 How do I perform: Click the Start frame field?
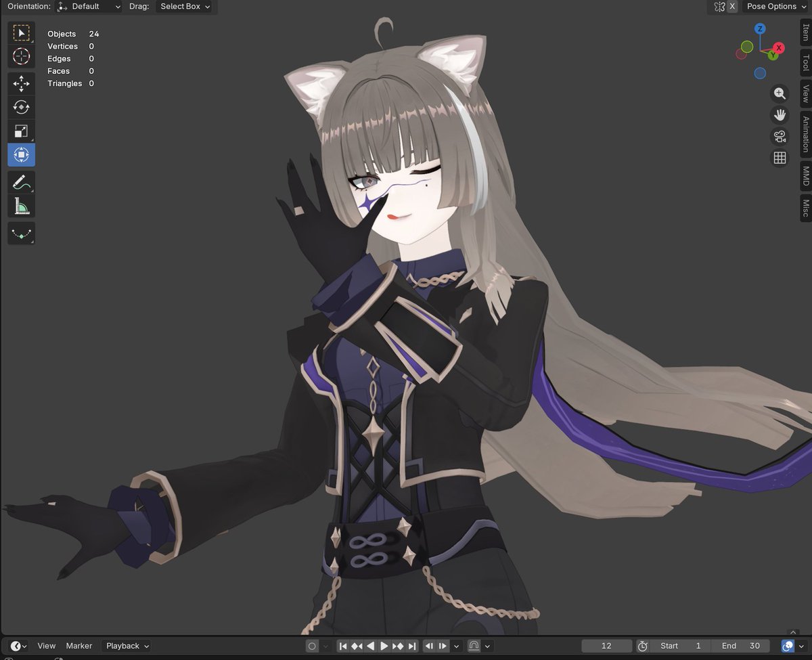[681, 646]
